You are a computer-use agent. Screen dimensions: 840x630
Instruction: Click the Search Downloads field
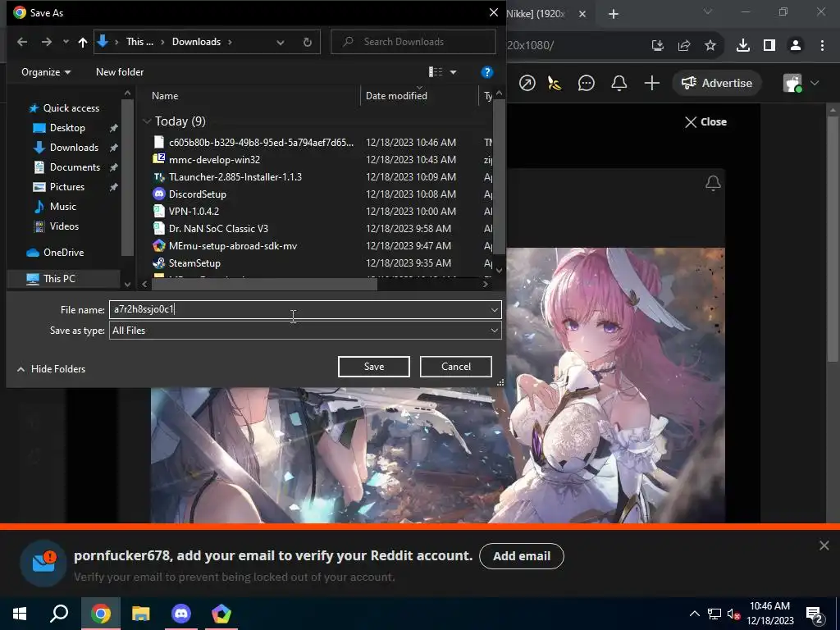(413, 42)
